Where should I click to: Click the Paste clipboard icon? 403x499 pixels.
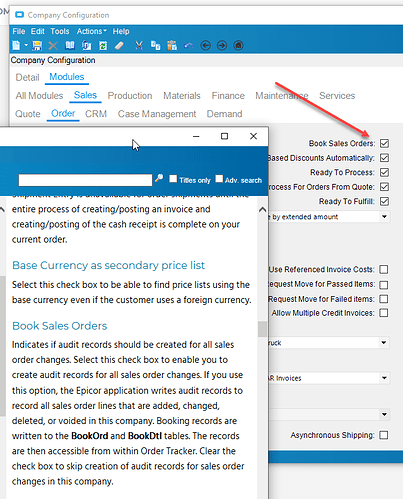click(x=172, y=46)
